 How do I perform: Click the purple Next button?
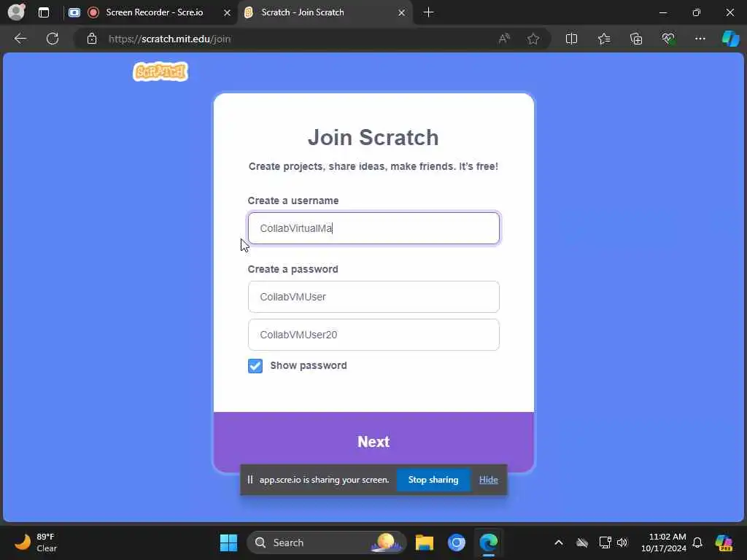[373, 442]
